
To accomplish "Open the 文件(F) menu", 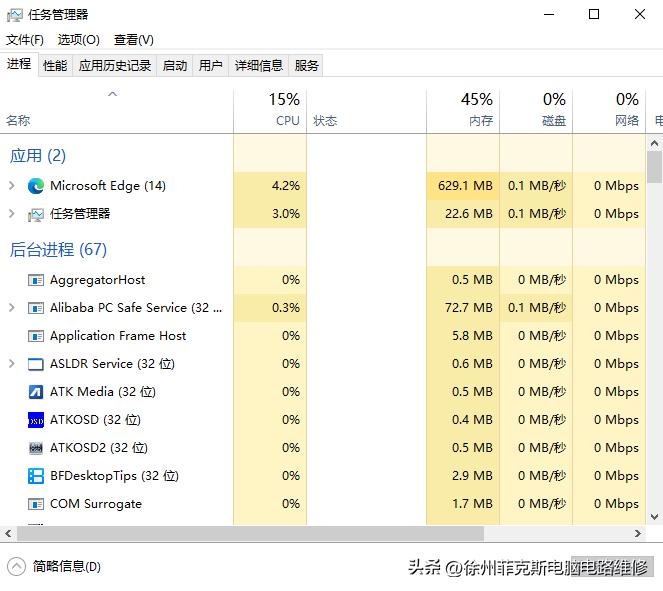I will coord(25,40).
